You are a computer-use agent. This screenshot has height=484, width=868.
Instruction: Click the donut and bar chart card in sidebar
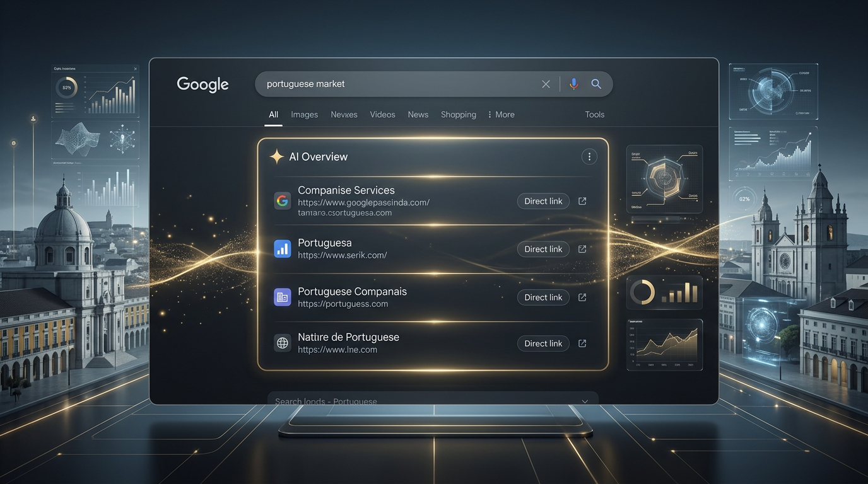click(x=664, y=292)
